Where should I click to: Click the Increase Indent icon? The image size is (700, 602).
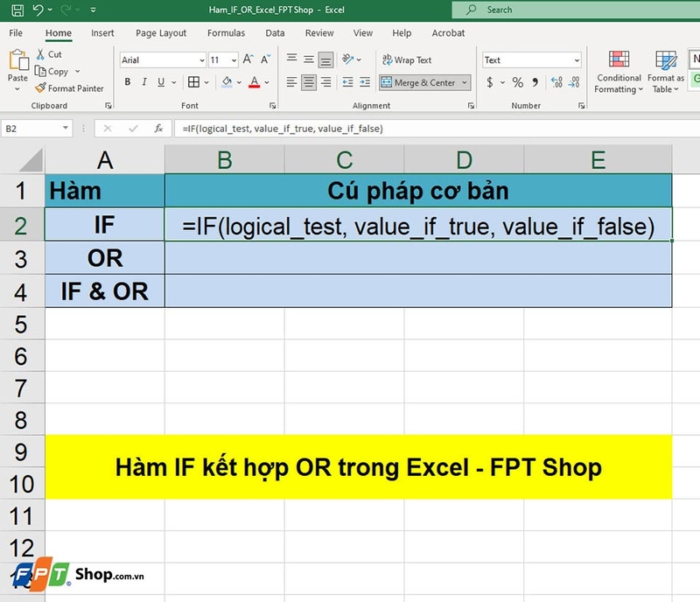(365, 81)
